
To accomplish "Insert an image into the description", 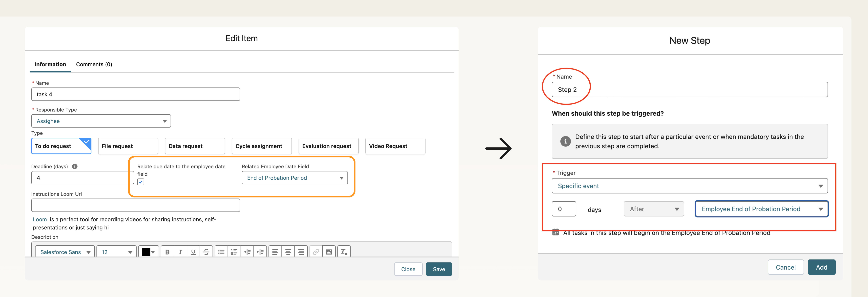I will point(329,252).
